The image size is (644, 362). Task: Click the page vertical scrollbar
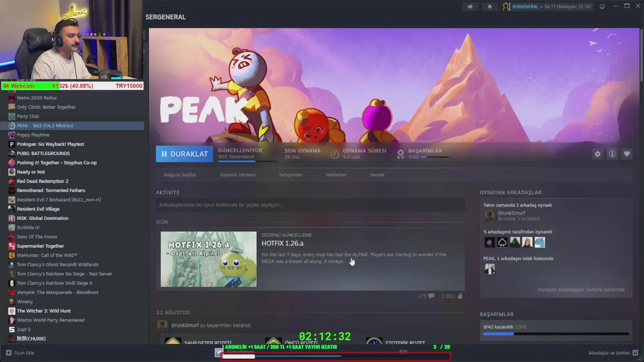coord(641,55)
